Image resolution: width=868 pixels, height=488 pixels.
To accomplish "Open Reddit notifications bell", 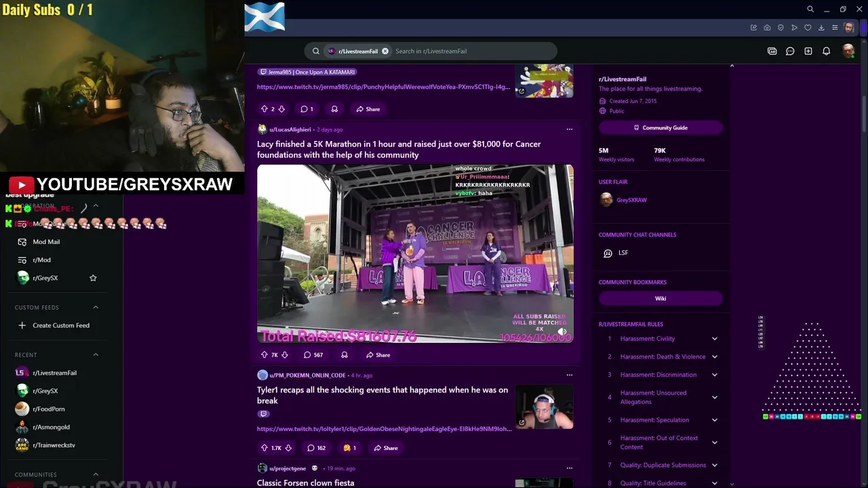I will pyautogui.click(x=826, y=51).
